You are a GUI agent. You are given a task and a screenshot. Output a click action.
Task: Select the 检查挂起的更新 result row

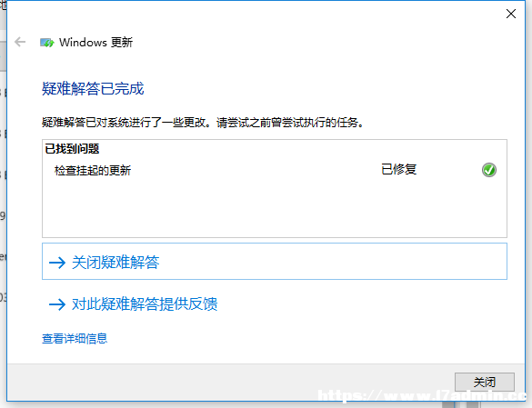click(x=275, y=170)
